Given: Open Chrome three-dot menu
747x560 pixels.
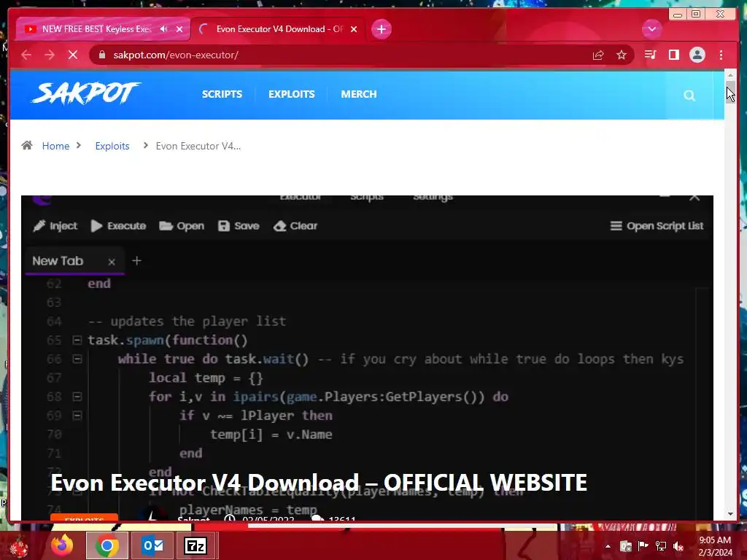Looking at the screenshot, I should point(721,55).
